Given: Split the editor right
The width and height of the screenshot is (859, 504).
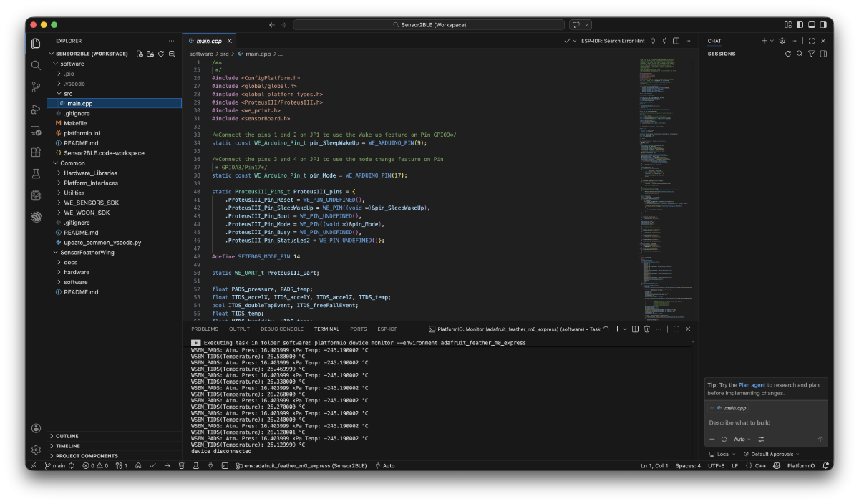Looking at the screenshot, I should pos(676,41).
